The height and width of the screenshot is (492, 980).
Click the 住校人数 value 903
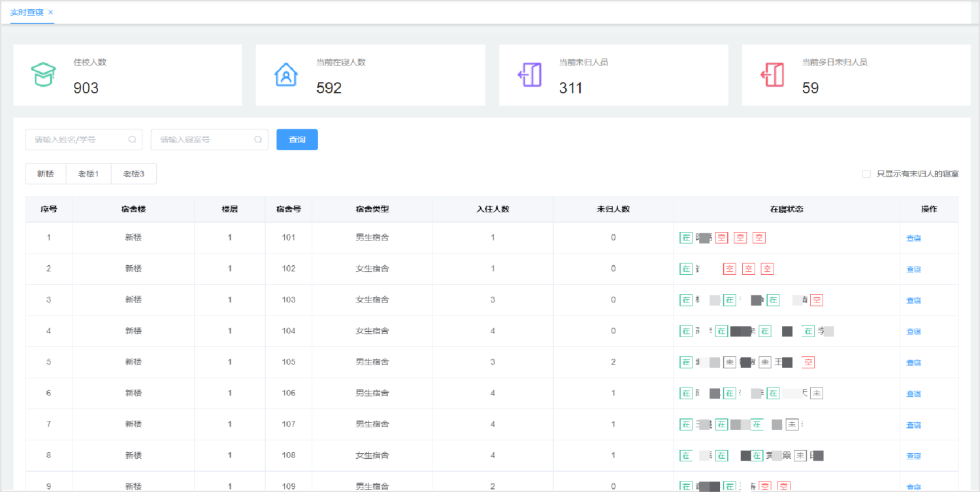pos(86,88)
